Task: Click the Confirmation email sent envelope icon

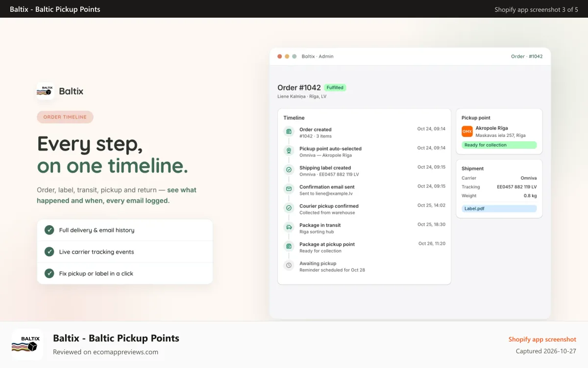Action: 289,189
